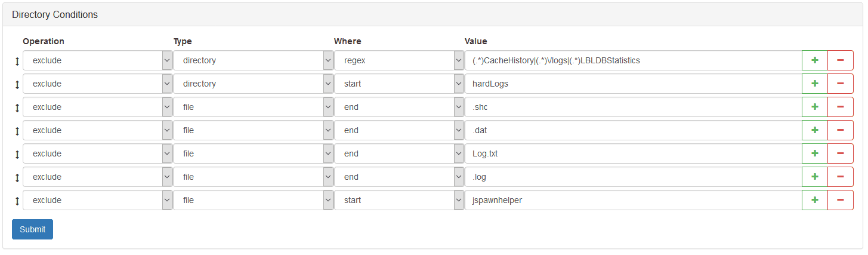868x255 pixels.
Task: Remove the .shc file condition
Action: tap(841, 107)
